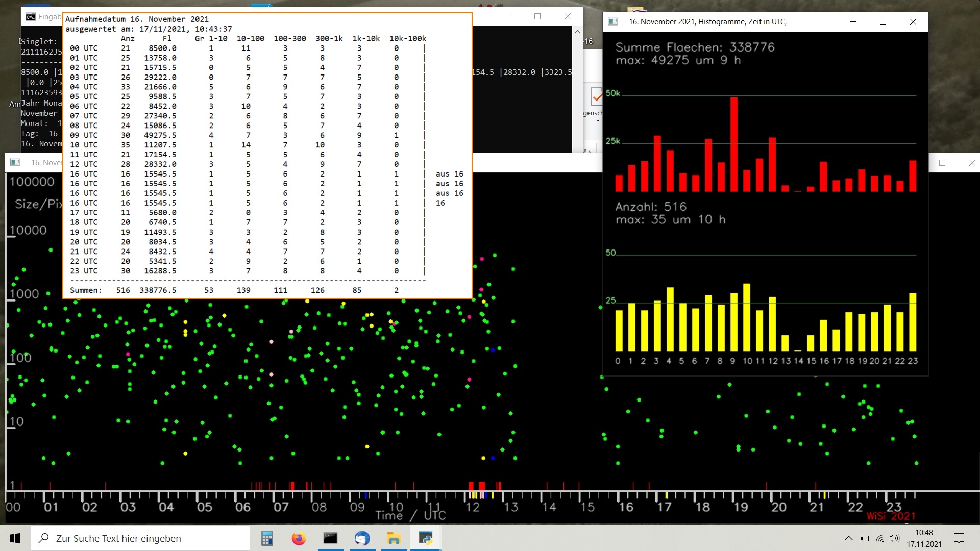Maximize the scatter plot window
Screen dimensions: 980x551
[x=942, y=163]
